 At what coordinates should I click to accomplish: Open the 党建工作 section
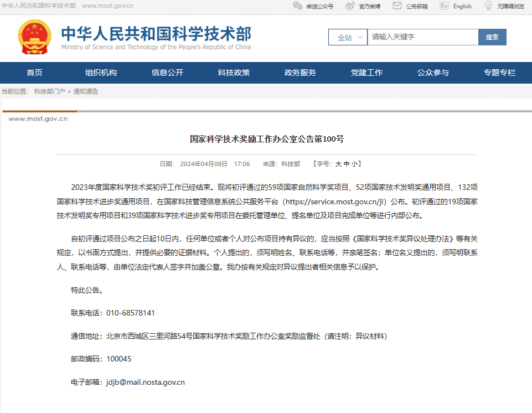click(x=366, y=73)
